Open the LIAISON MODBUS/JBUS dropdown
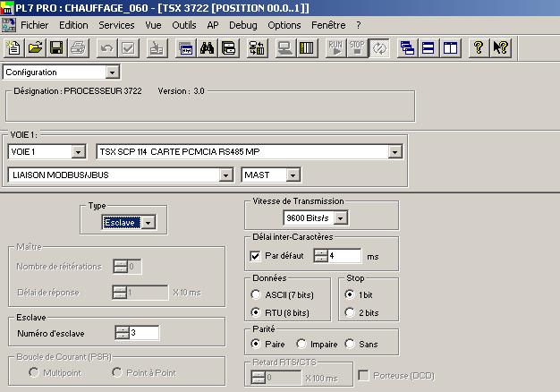 coord(225,175)
